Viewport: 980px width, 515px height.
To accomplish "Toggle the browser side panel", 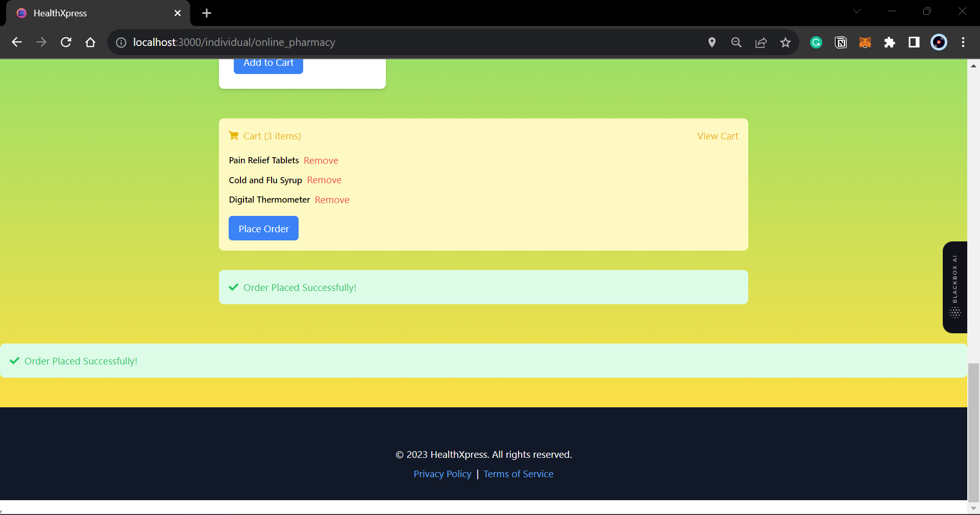I will pyautogui.click(x=914, y=42).
